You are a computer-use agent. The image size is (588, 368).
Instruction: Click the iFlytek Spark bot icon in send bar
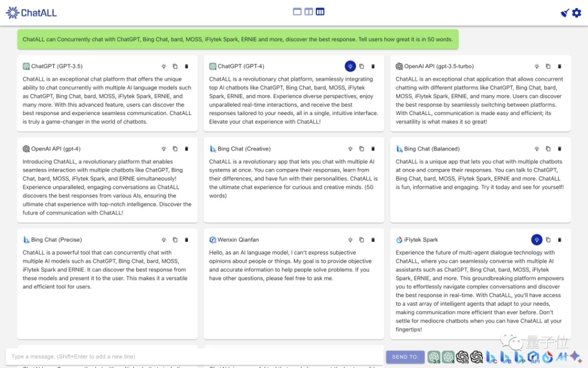coord(548,357)
